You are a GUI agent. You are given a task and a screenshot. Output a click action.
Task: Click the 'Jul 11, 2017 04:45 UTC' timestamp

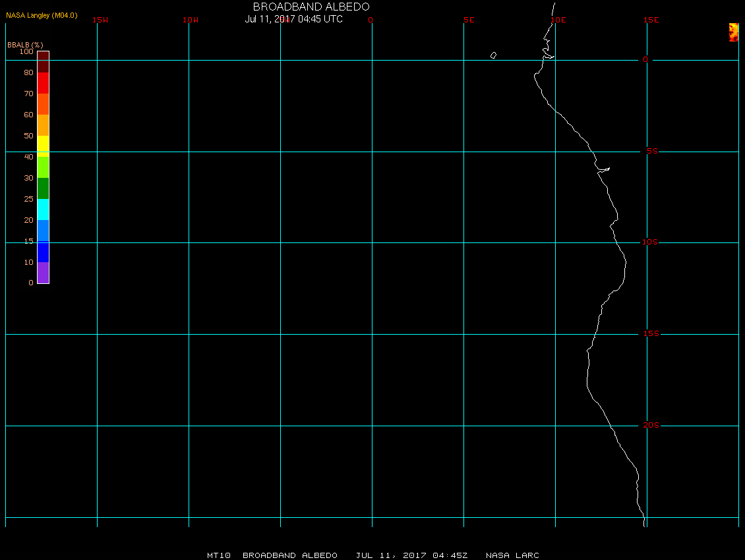293,19
